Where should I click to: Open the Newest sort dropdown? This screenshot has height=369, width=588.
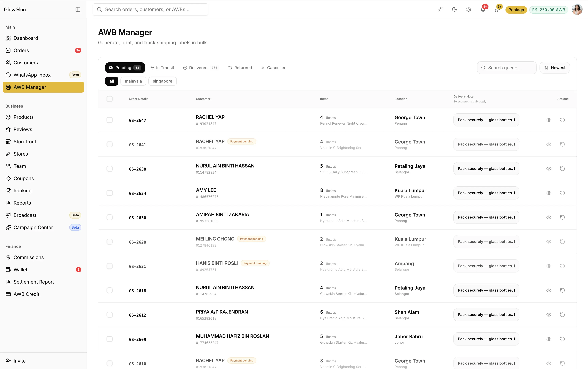click(555, 68)
